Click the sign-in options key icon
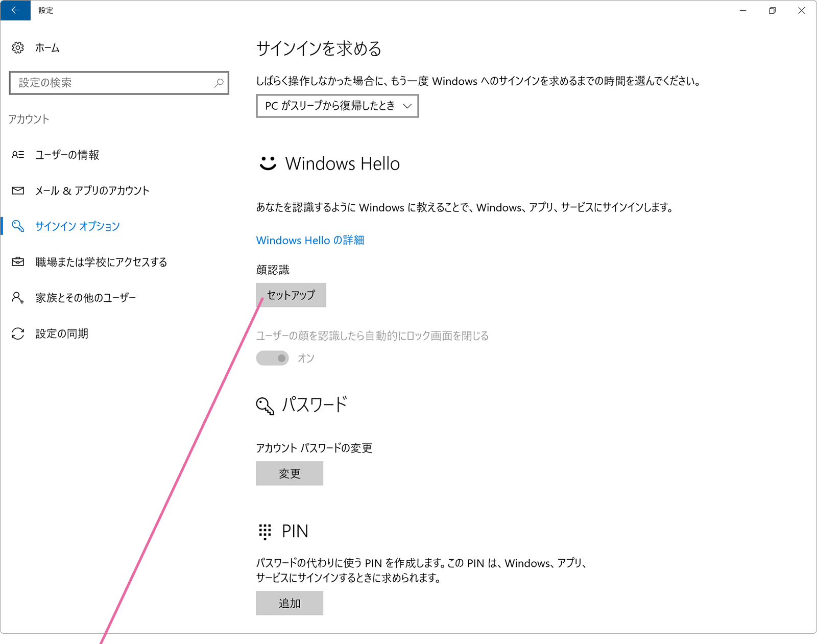 click(18, 226)
